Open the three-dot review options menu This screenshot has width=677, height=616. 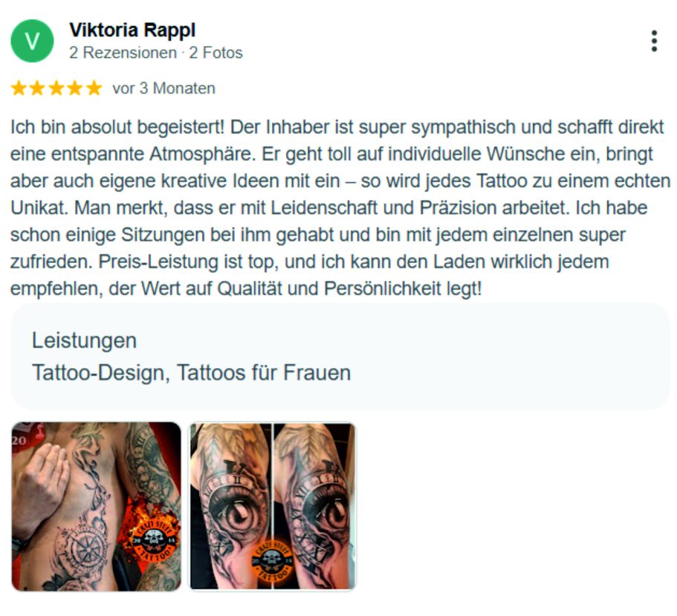(x=654, y=41)
